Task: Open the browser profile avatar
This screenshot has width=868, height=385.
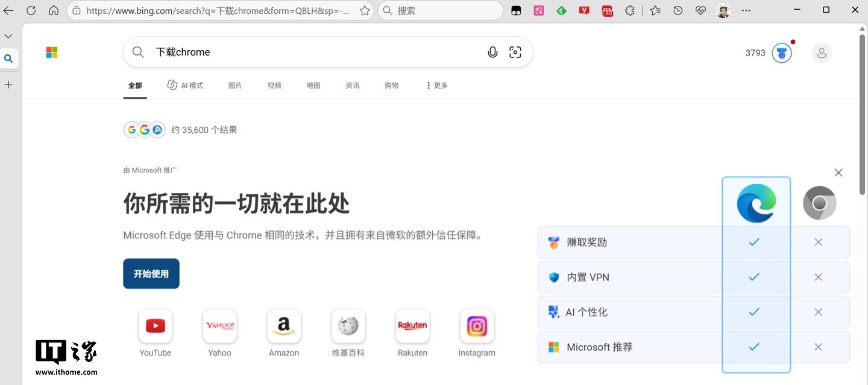Action: [723, 10]
